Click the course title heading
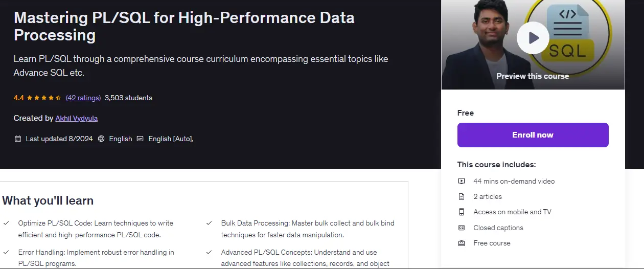The width and height of the screenshot is (644, 269). (184, 26)
